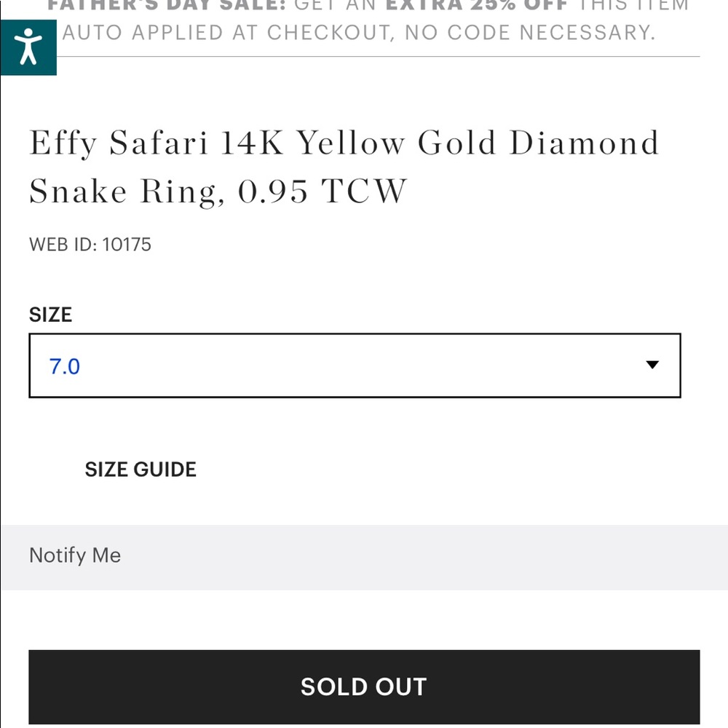Viewport: 728px width, 728px height.
Task: Click the WEB ID 10175 text
Action: 90,244
